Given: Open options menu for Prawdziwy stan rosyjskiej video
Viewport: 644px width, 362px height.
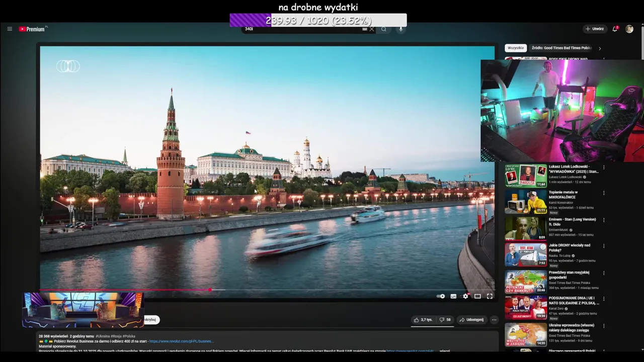Looking at the screenshot, I should (x=604, y=273).
